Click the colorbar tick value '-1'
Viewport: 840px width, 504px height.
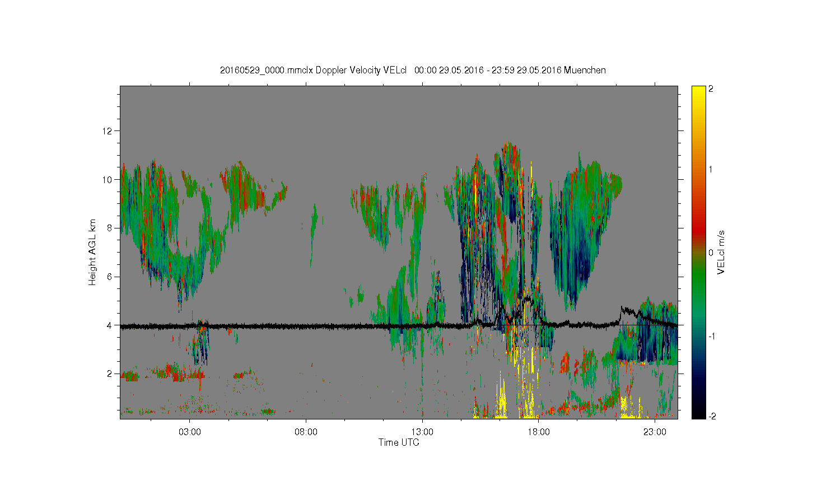click(x=711, y=336)
